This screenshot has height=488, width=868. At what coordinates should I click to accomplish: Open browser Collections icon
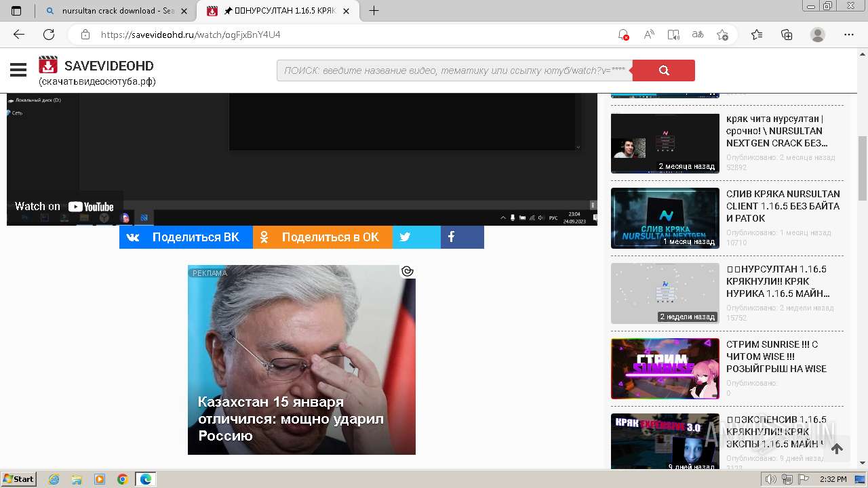787,35
